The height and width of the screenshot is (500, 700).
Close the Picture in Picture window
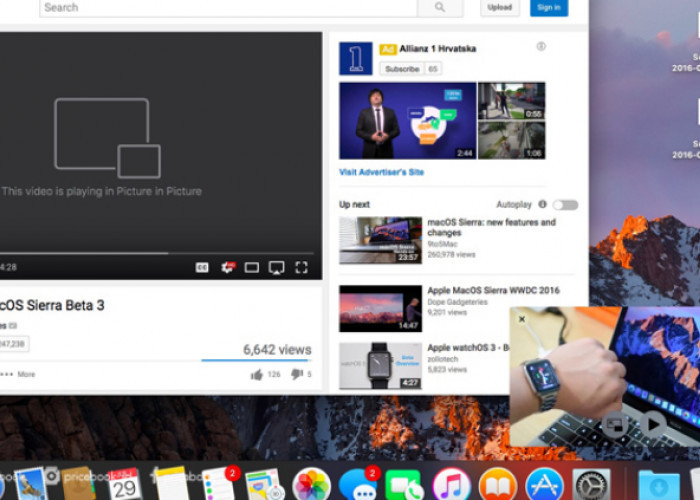pyautogui.click(x=521, y=319)
